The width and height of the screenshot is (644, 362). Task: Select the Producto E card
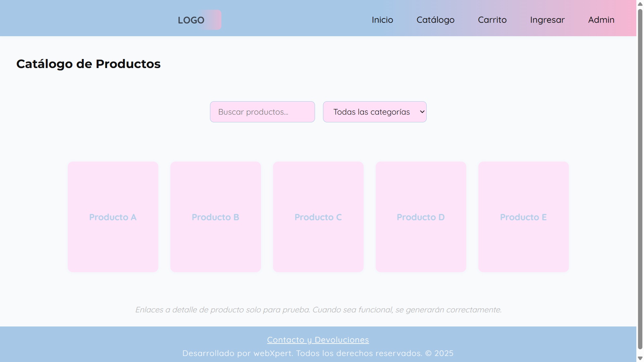[x=523, y=217]
